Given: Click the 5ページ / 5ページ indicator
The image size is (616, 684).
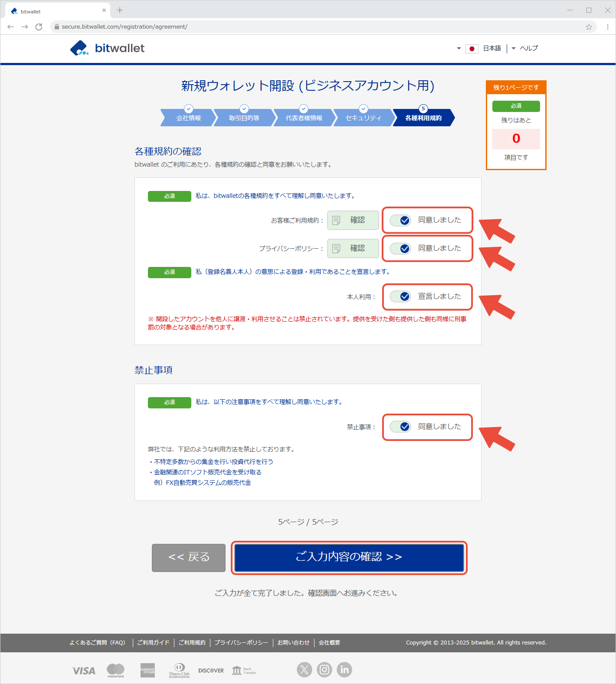Looking at the screenshot, I should coord(308,522).
